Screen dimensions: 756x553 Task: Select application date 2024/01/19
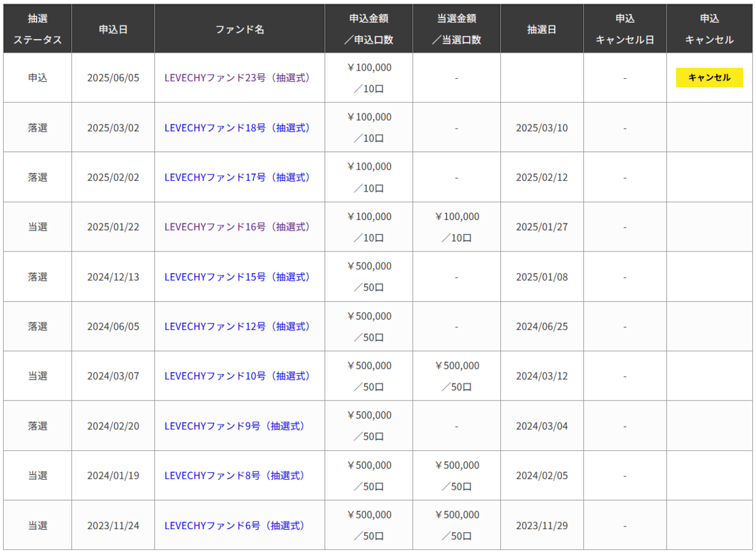click(x=113, y=475)
